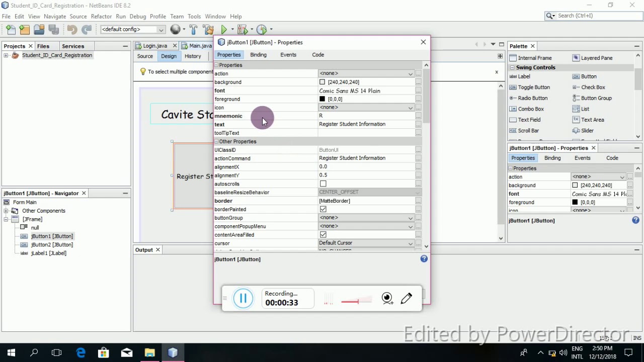Click the recorder pencil annotation icon
The image size is (644, 362).
click(407, 299)
